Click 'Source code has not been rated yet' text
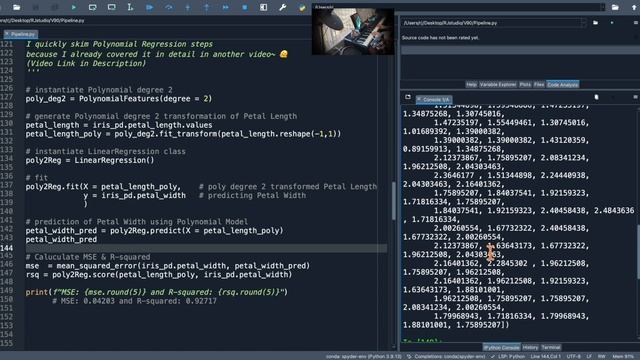The height and width of the screenshot is (360, 640). tap(440, 38)
